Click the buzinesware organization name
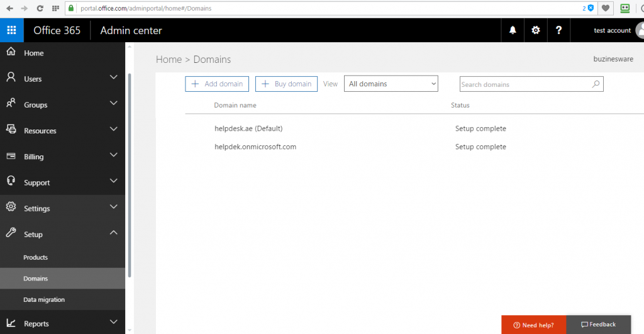 [x=613, y=59]
